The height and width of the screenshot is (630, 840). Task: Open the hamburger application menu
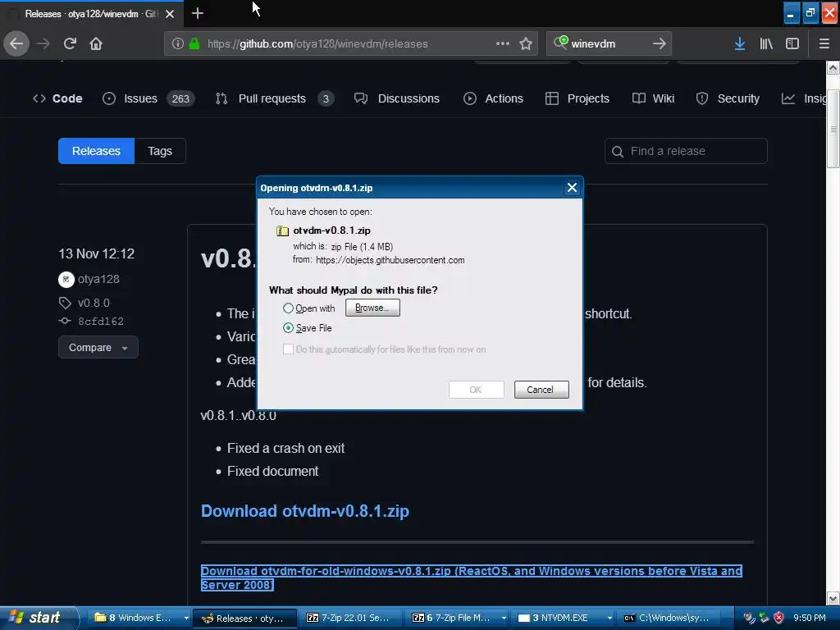pyautogui.click(x=824, y=43)
